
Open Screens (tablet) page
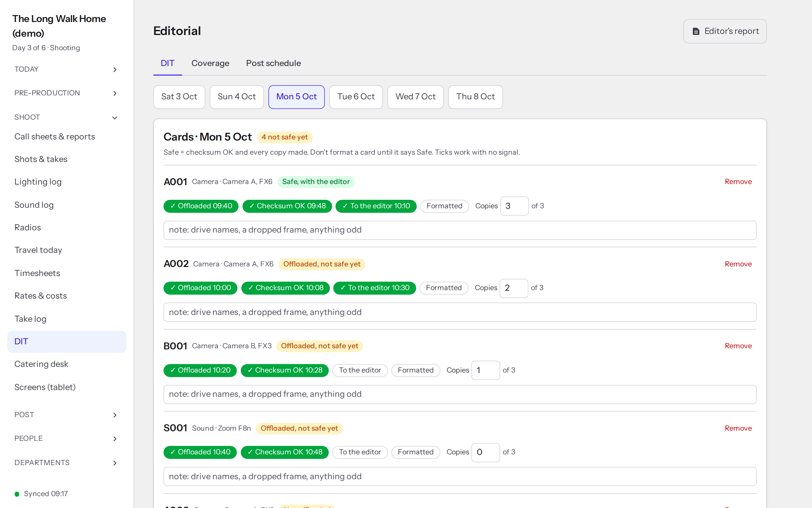click(x=67, y=387)
